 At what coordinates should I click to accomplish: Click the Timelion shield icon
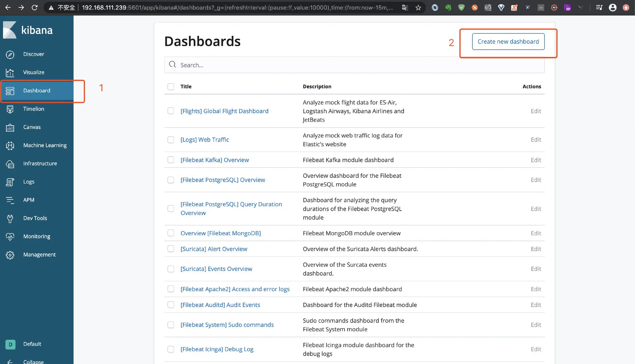pyautogui.click(x=10, y=109)
